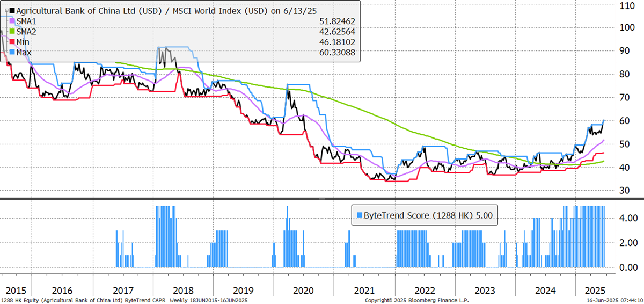Click the 2017 year label on time axis
Viewport: 644px width, 304px height.
tap(123, 290)
